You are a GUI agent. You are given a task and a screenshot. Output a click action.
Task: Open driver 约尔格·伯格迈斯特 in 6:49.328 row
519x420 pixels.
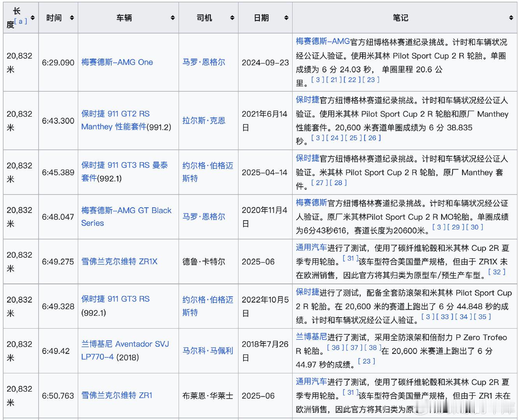pos(208,306)
